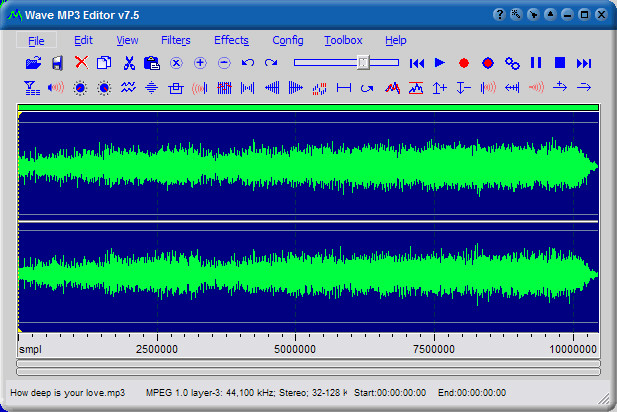Pause playback
617x412 pixels.
click(x=536, y=63)
